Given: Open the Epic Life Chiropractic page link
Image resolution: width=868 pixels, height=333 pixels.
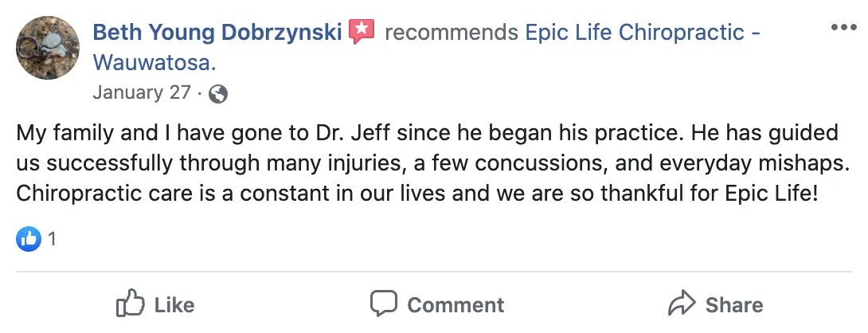Looking at the screenshot, I should 642,33.
